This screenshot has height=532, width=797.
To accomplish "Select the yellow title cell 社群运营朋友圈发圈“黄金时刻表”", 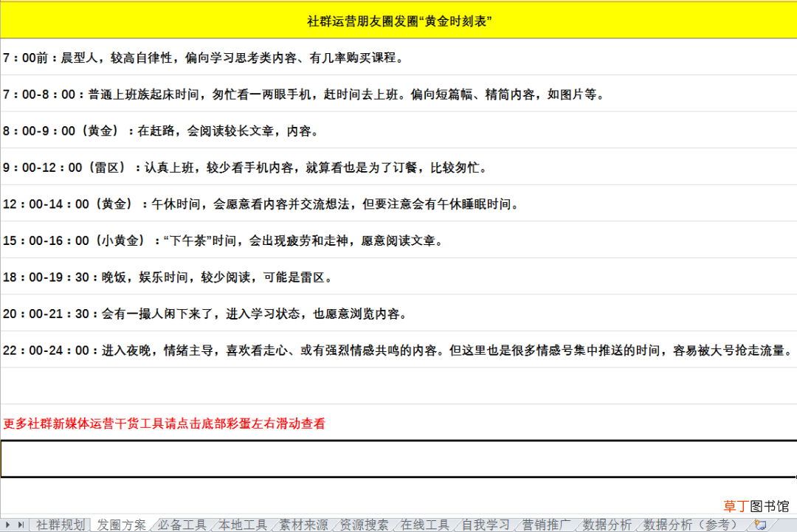I will 398,21.
